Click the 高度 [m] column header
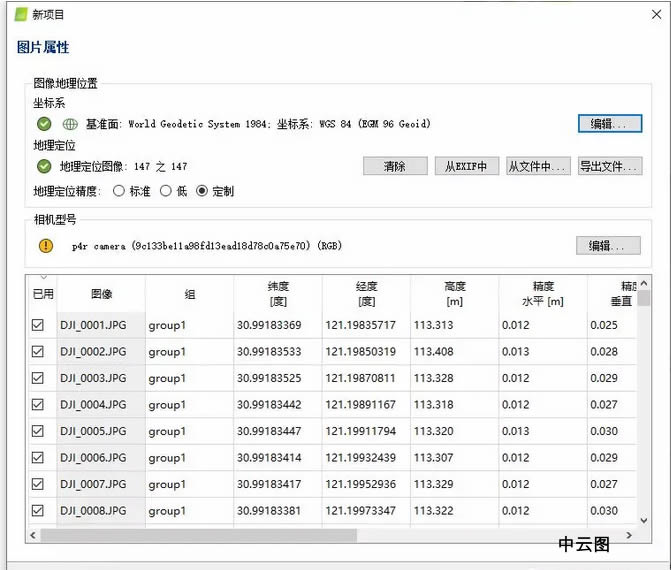The height and width of the screenshot is (570, 671). 454,294
